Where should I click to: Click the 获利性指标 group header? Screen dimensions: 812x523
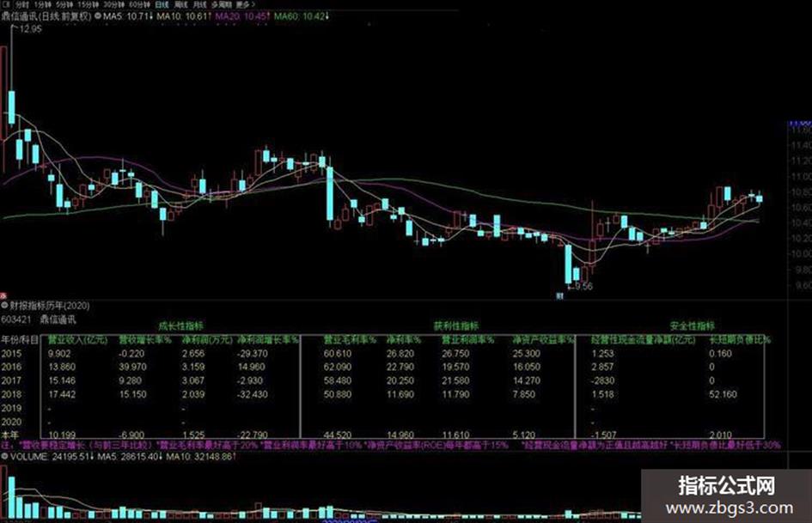(x=456, y=326)
